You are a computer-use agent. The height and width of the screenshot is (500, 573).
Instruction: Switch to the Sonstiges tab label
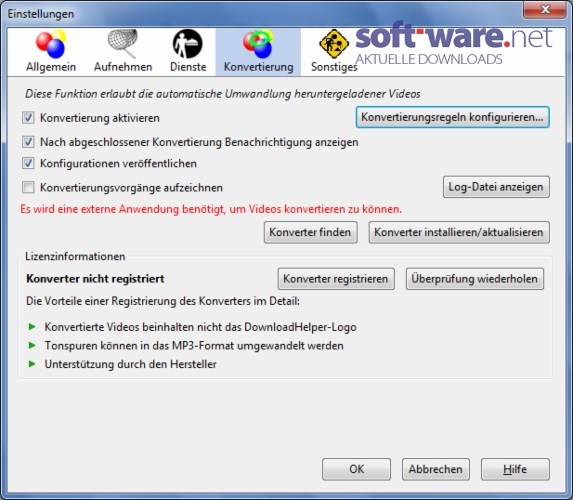point(334,67)
